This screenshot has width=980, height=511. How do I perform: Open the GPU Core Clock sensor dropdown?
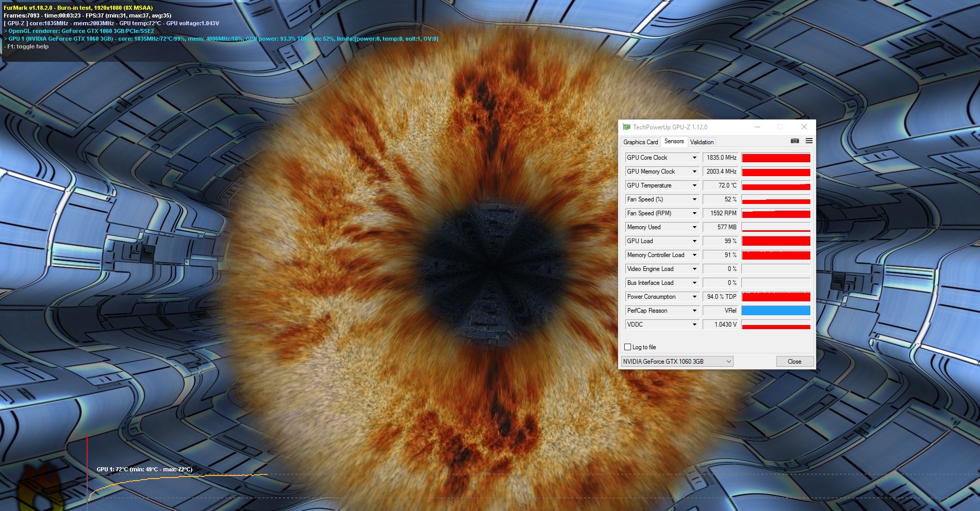(694, 158)
